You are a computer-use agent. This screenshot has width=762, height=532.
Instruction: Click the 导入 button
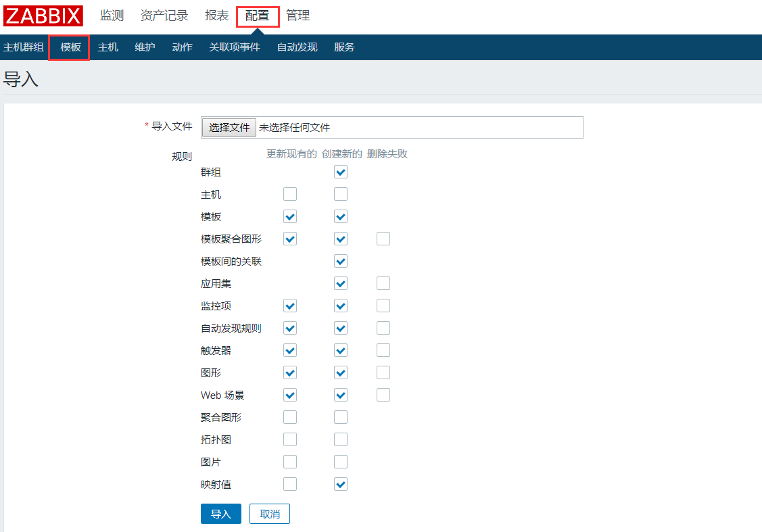click(x=221, y=514)
